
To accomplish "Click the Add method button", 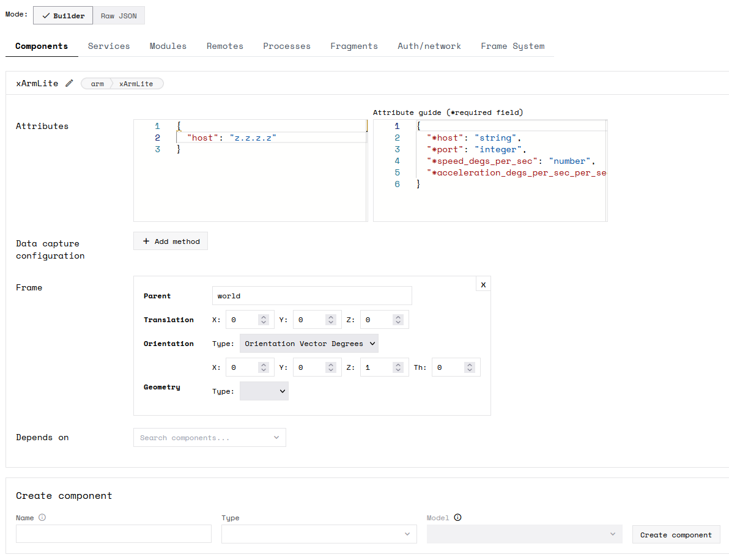I will (x=171, y=241).
